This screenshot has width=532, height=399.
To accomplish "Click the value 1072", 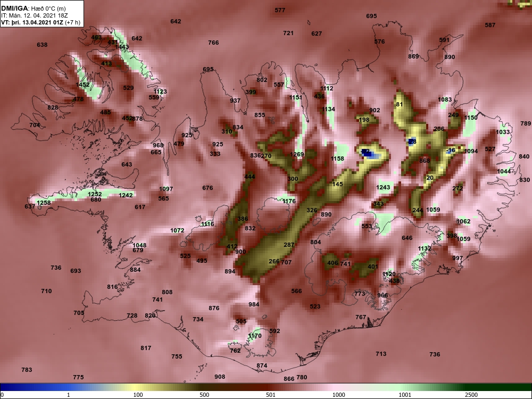I will pyautogui.click(x=177, y=231).
